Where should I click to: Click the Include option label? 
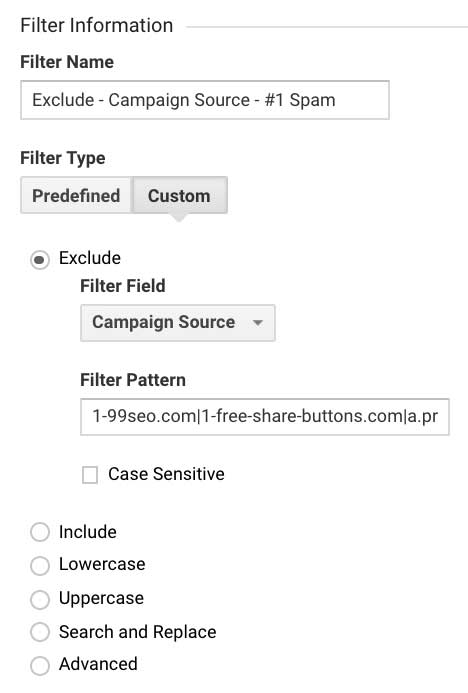(x=88, y=532)
